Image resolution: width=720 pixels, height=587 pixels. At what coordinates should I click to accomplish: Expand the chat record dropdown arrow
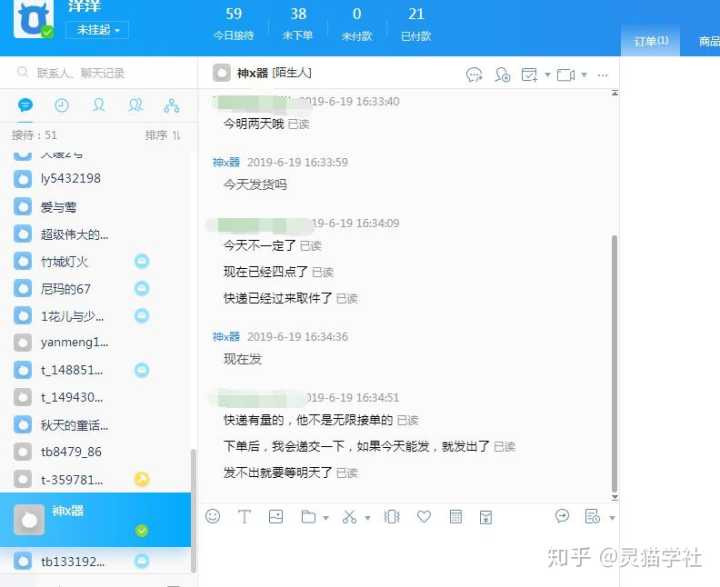point(612,518)
